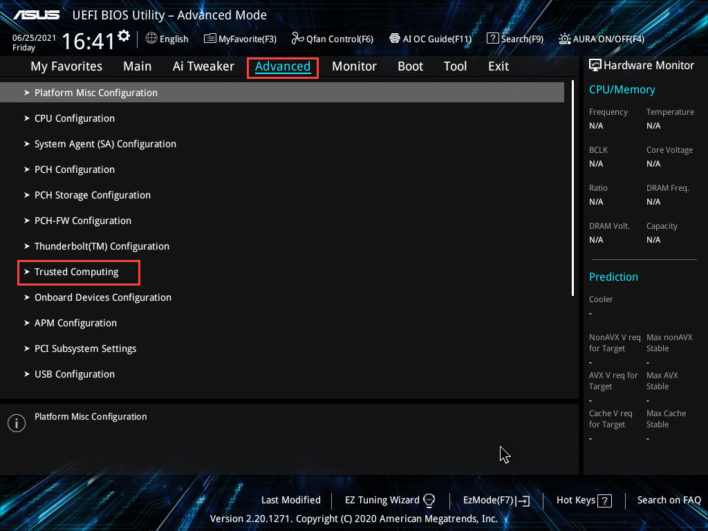Switch to the Tool tab
The width and height of the screenshot is (708, 531).
coord(455,66)
